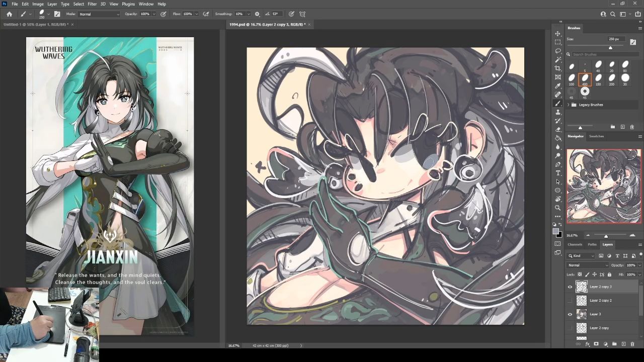Toggle pressure for opacity button

164,14
